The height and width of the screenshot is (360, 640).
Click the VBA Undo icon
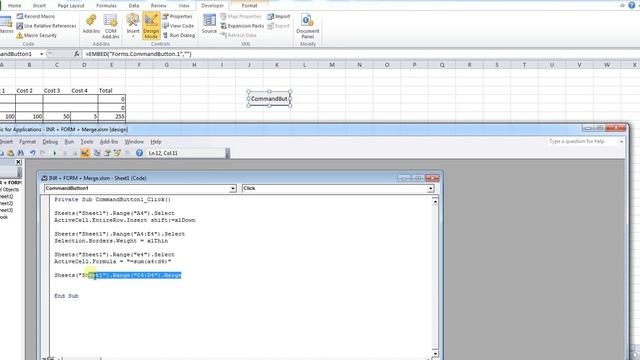click(x=33, y=153)
